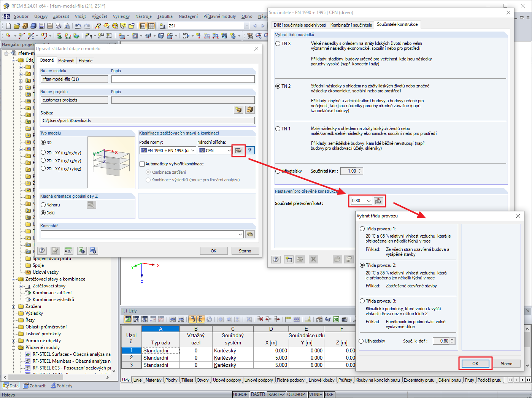Select Třída provozu 1 radio button
532x398 pixels.
362,229
